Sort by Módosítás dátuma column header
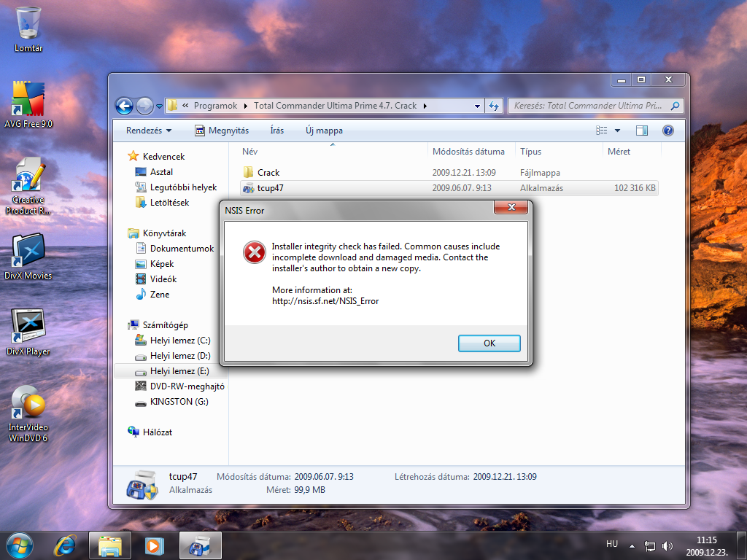 (x=471, y=152)
